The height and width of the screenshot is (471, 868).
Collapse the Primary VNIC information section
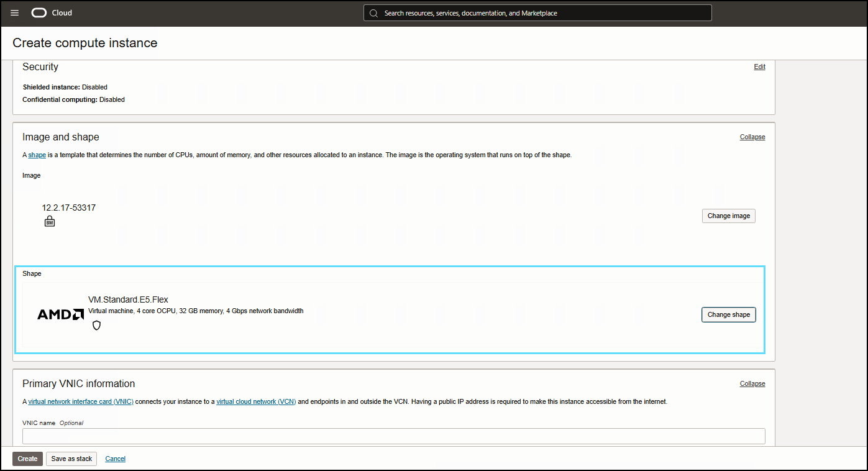752,383
